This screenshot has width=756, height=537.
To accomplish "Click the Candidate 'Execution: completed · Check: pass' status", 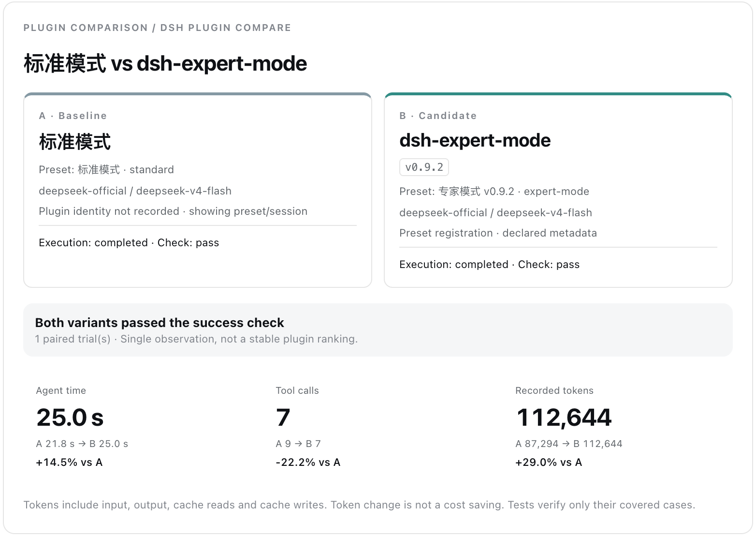I will [489, 265].
